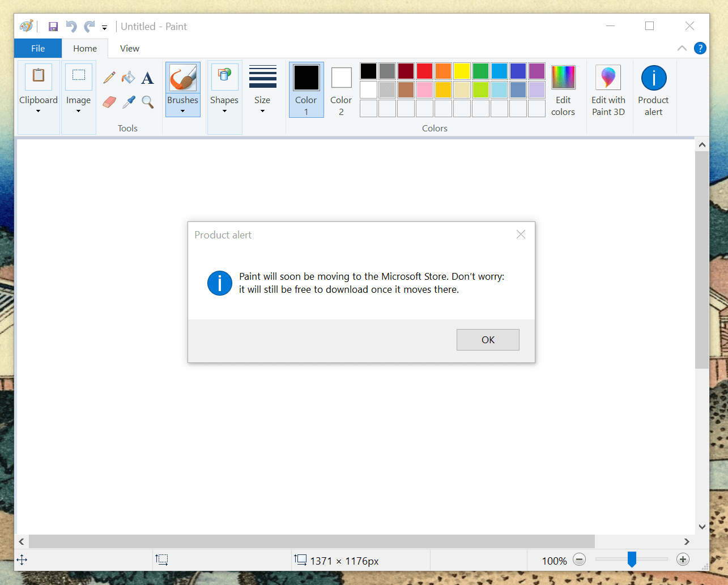This screenshot has height=585, width=728.
Task: Pick the brown color swatch
Action: click(406, 89)
